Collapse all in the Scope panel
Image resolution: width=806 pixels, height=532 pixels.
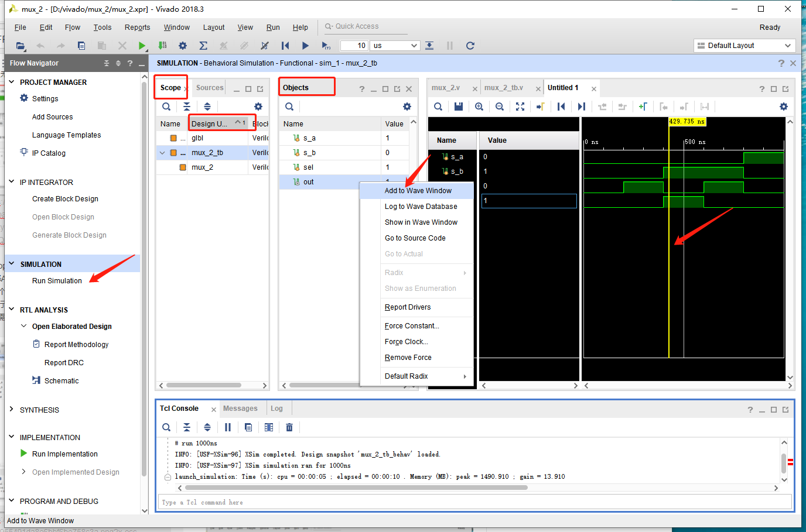(x=187, y=107)
